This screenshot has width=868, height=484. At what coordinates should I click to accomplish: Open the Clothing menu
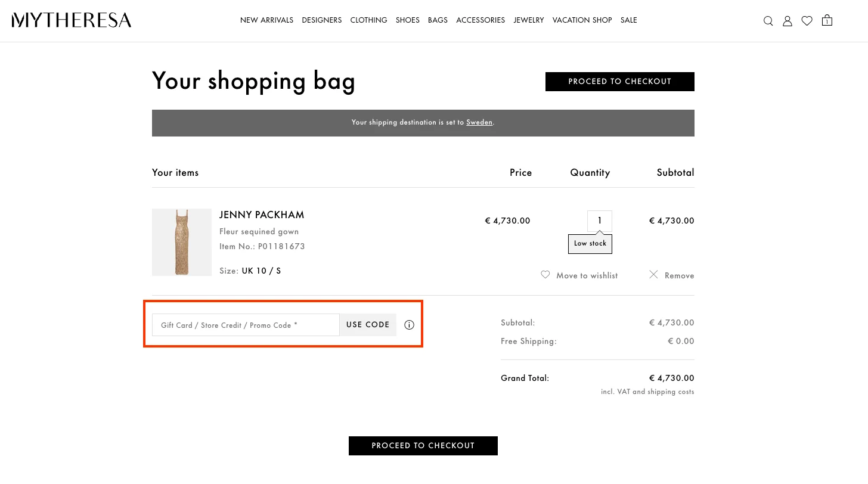click(x=368, y=20)
